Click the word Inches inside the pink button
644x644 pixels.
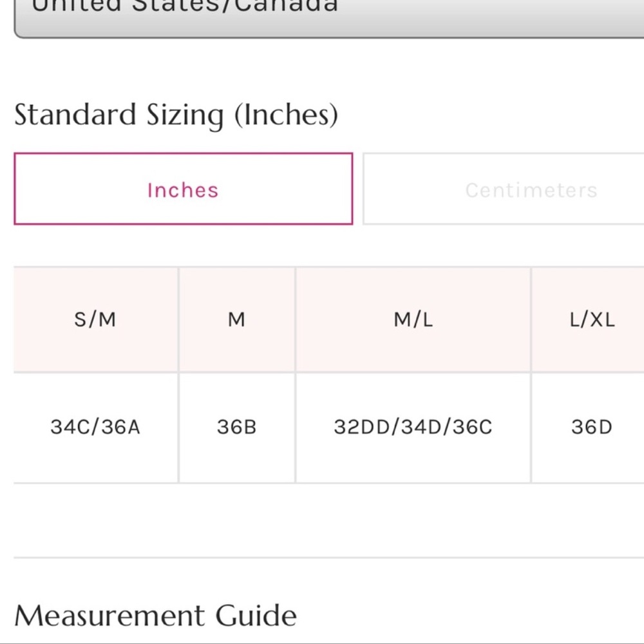tap(183, 190)
